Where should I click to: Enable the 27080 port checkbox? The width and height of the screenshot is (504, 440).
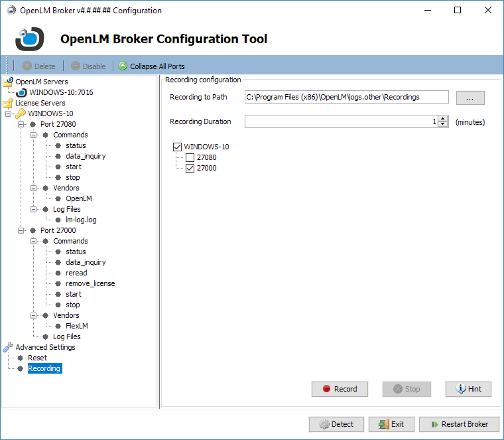(190, 157)
